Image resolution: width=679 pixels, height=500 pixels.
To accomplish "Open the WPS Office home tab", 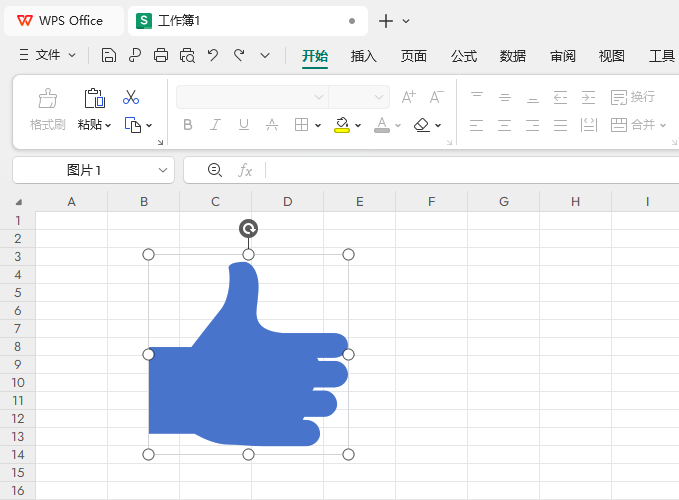I will click(x=64, y=21).
